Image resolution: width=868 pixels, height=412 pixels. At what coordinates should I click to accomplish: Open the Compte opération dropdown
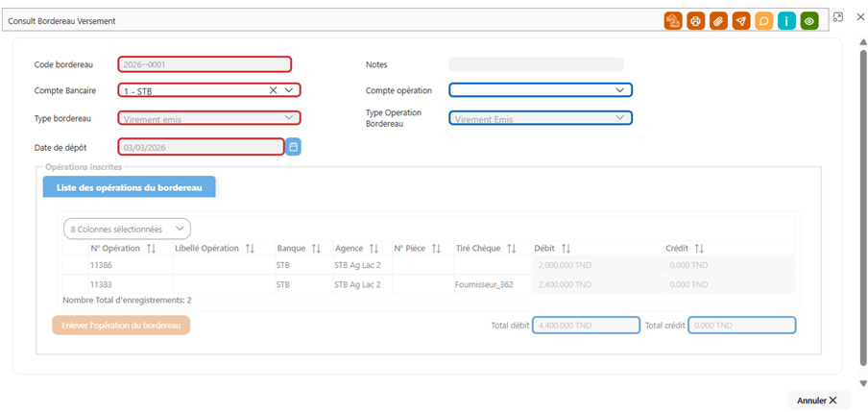click(x=619, y=89)
